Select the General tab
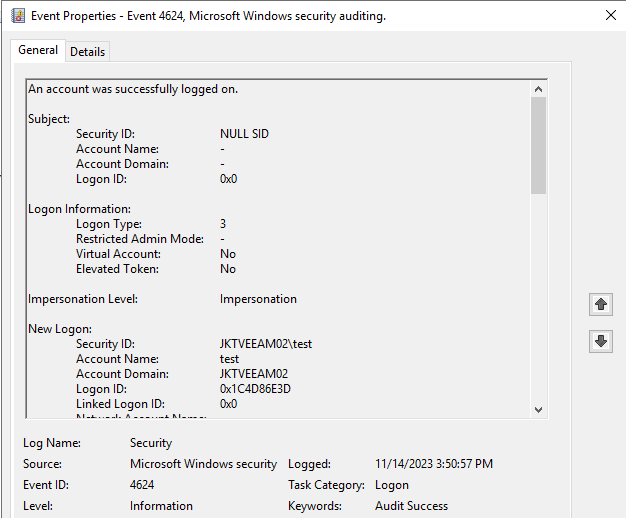 [x=38, y=50]
